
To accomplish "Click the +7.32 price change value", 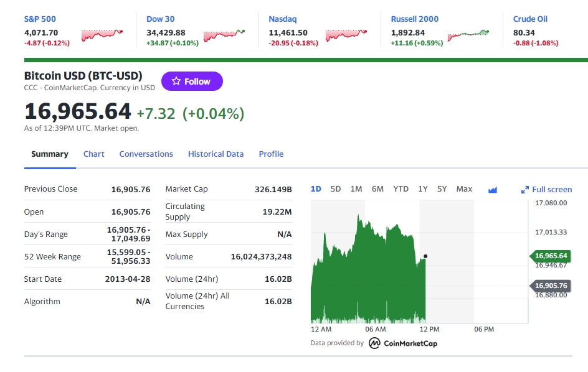I will coord(156,113).
